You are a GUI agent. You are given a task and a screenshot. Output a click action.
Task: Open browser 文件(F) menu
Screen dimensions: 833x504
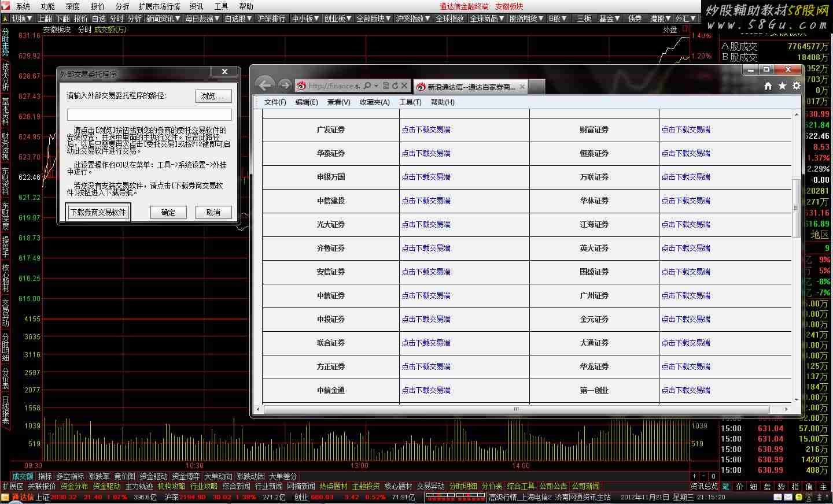(275, 102)
